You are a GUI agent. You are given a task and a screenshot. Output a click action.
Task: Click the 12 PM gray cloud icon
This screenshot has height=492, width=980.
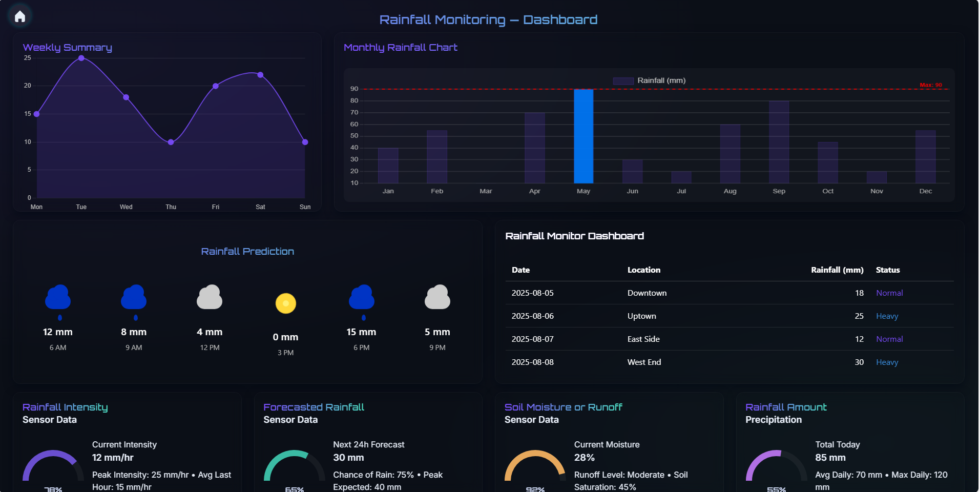(x=210, y=298)
